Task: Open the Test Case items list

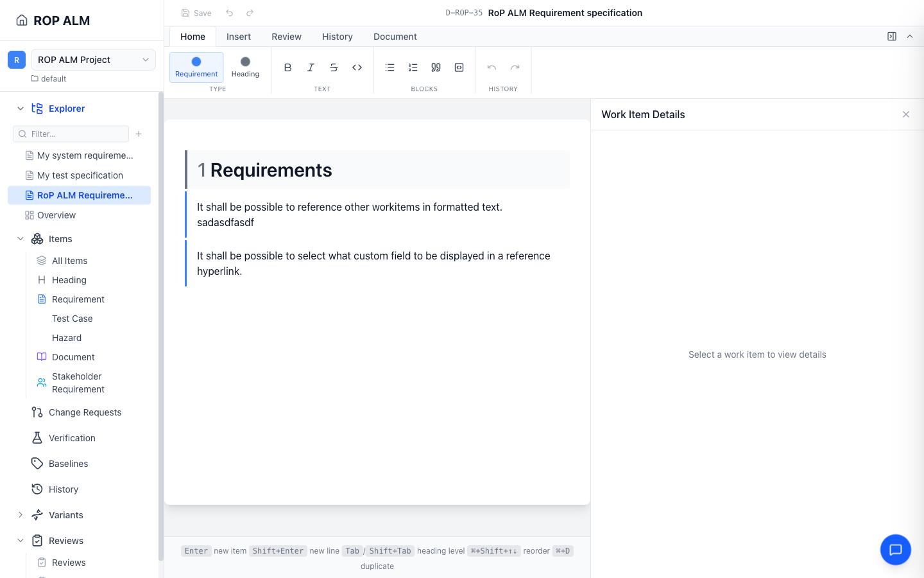Action: (73, 319)
